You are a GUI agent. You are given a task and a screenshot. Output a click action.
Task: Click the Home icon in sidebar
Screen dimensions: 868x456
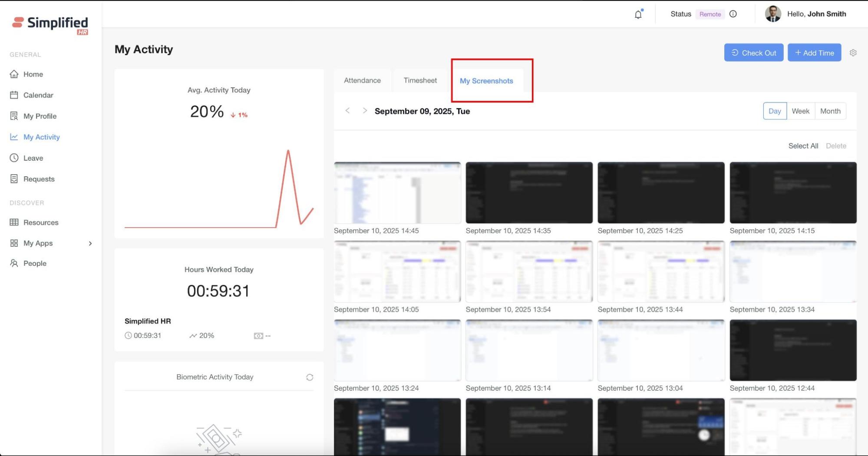pos(14,74)
